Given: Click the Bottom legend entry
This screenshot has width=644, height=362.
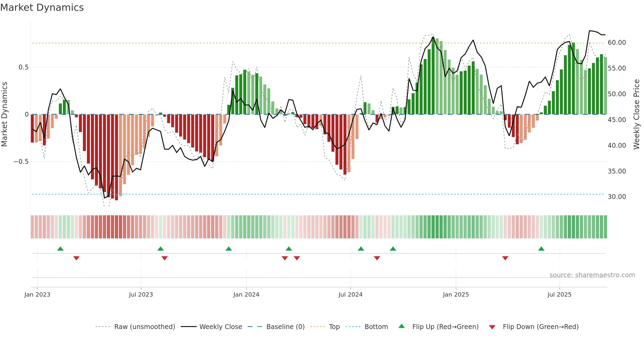Looking at the screenshot, I should pyautogui.click(x=367, y=327).
